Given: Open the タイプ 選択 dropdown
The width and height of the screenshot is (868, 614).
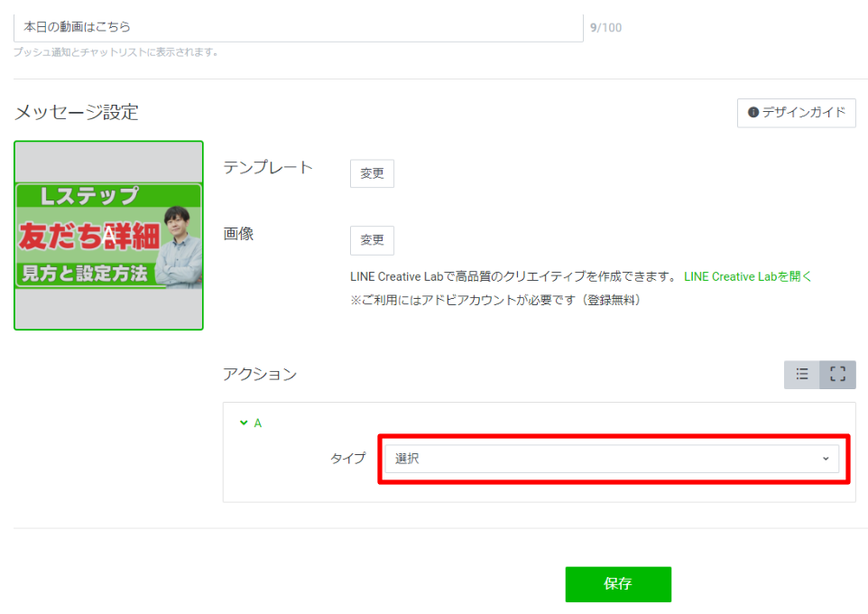Looking at the screenshot, I should click(612, 459).
